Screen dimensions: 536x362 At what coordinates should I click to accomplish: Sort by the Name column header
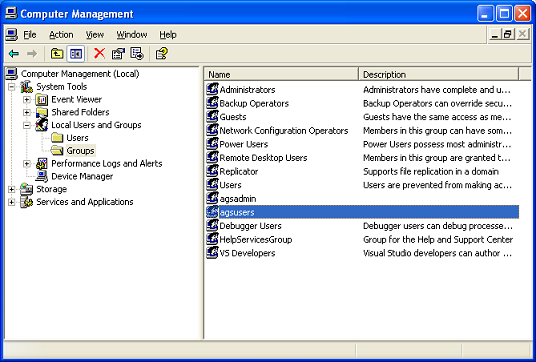coord(281,75)
